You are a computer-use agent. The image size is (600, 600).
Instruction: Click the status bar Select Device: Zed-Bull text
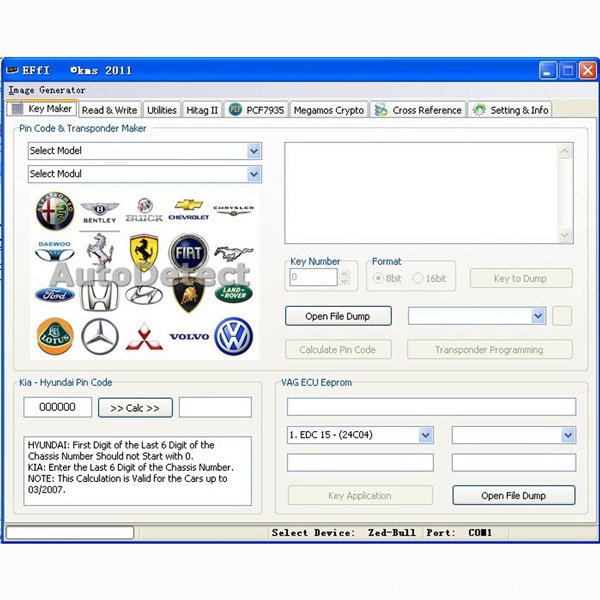(x=344, y=533)
